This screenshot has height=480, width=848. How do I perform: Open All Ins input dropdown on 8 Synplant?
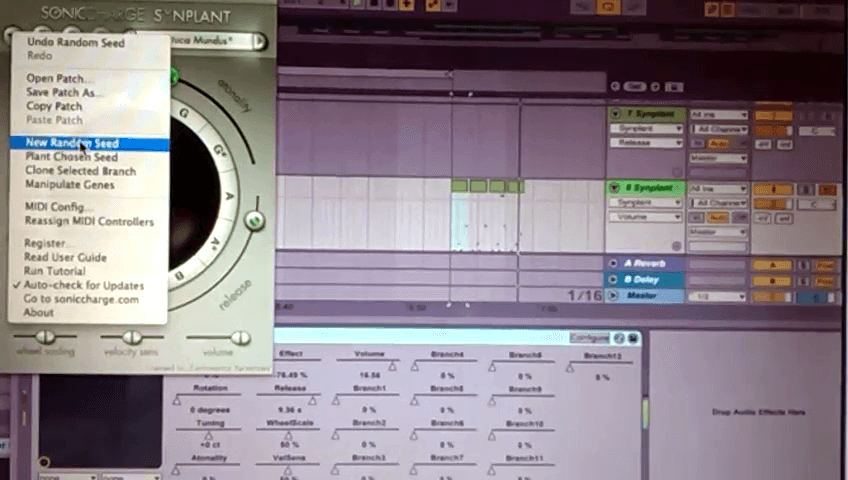click(719, 189)
